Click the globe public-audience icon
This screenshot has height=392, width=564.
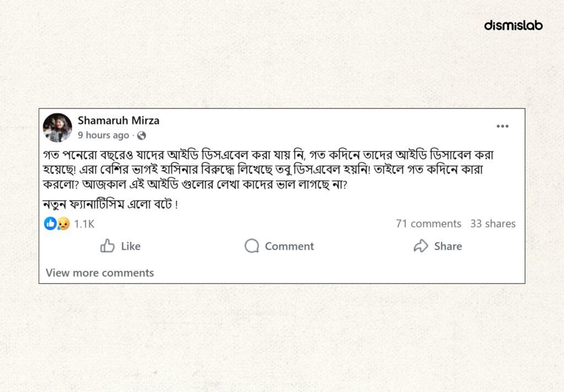142,135
